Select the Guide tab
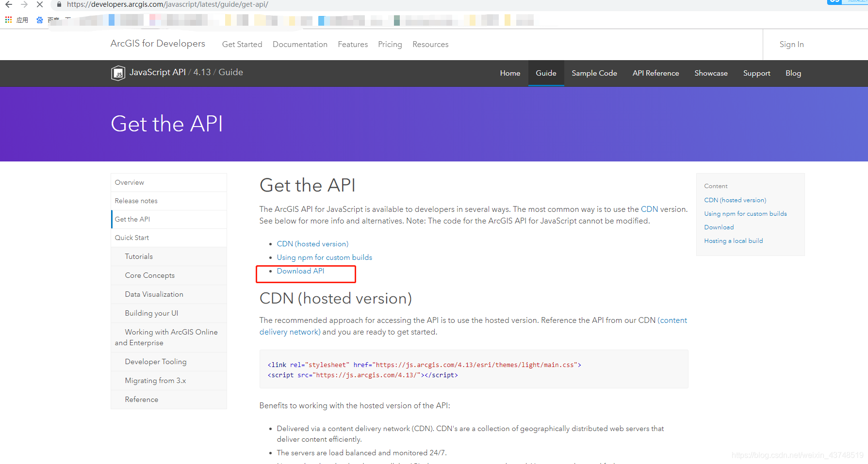 (x=546, y=73)
